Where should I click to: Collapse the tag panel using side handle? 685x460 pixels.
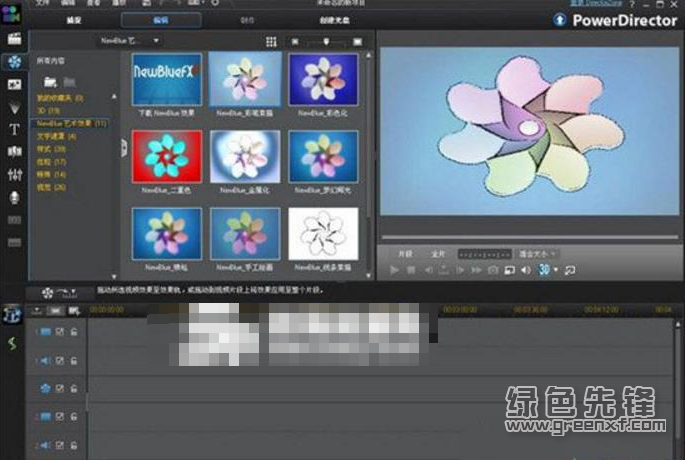(124, 148)
